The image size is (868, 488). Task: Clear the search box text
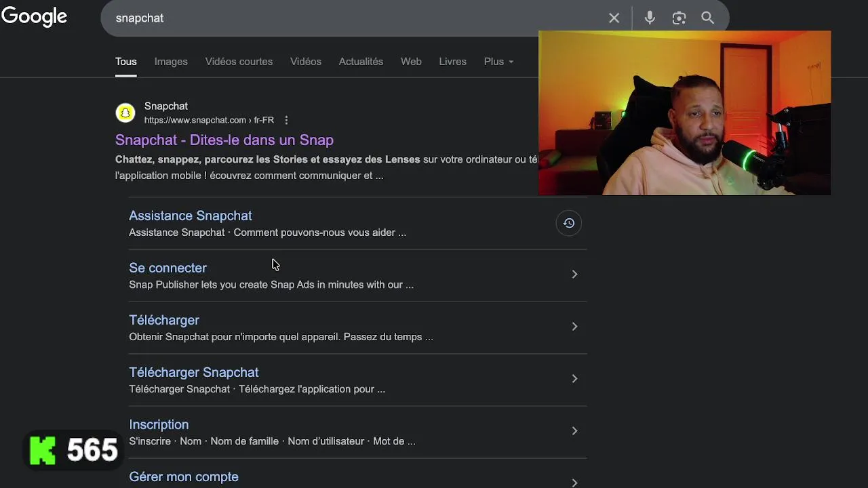coord(614,18)
